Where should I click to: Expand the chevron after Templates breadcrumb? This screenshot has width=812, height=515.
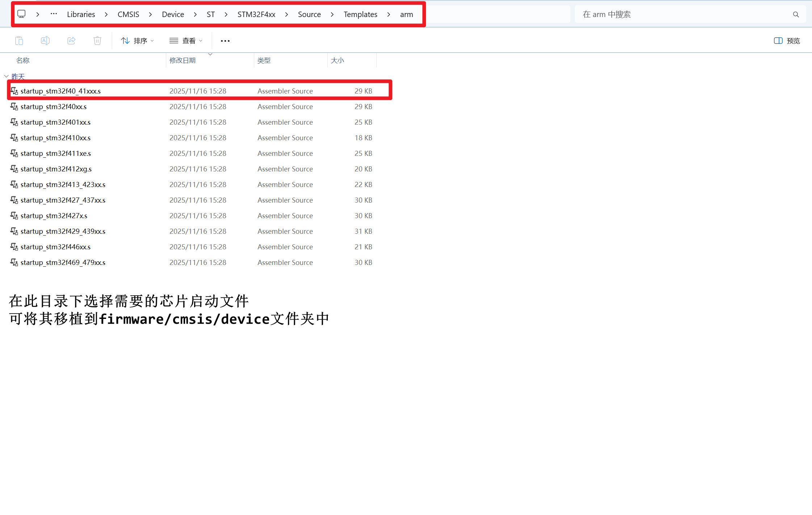(389, 14)
